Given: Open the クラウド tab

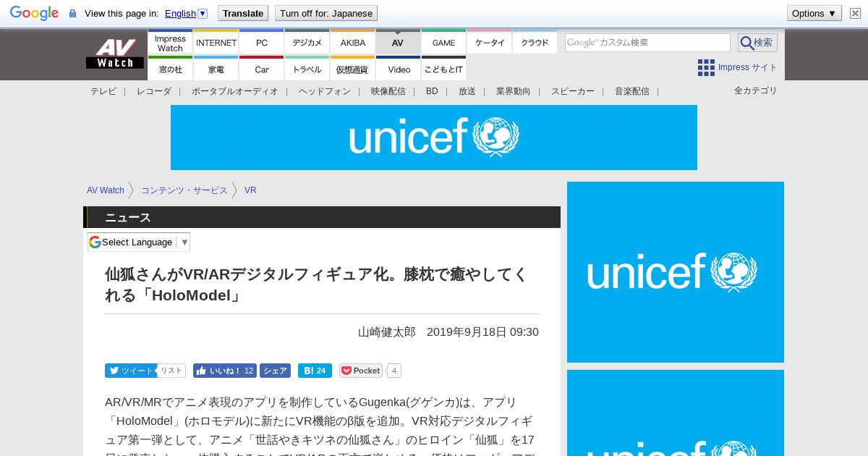Looking at the screenshot, I should (x=535, y=42).
